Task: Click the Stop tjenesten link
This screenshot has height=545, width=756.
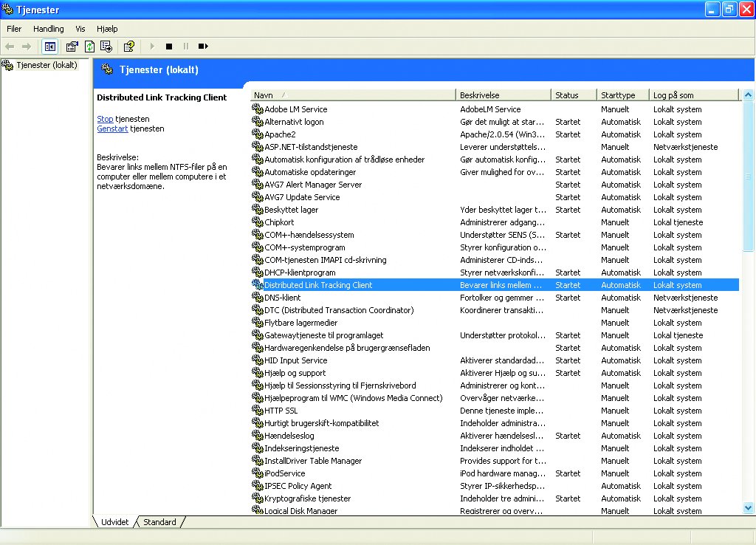Action: click(x=105, y=119)
